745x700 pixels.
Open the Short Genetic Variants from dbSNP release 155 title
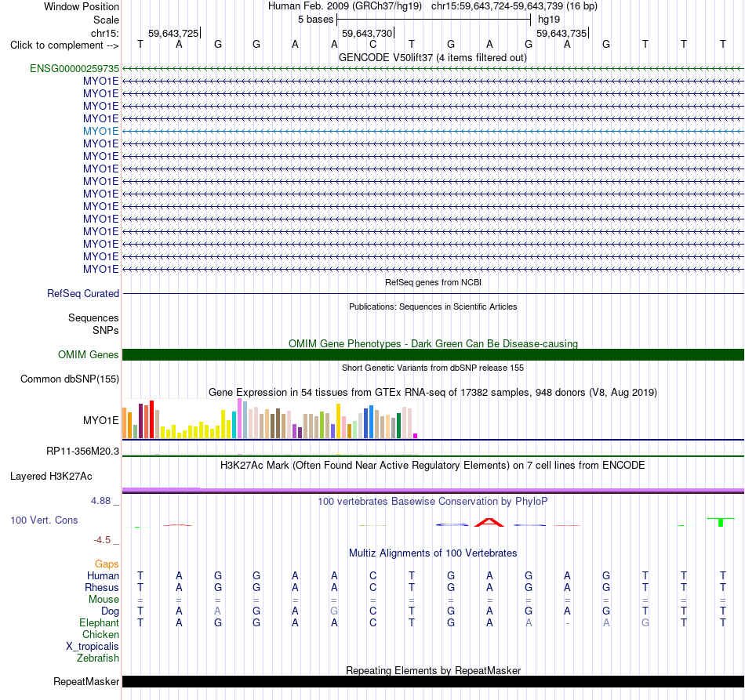(433, 368)
